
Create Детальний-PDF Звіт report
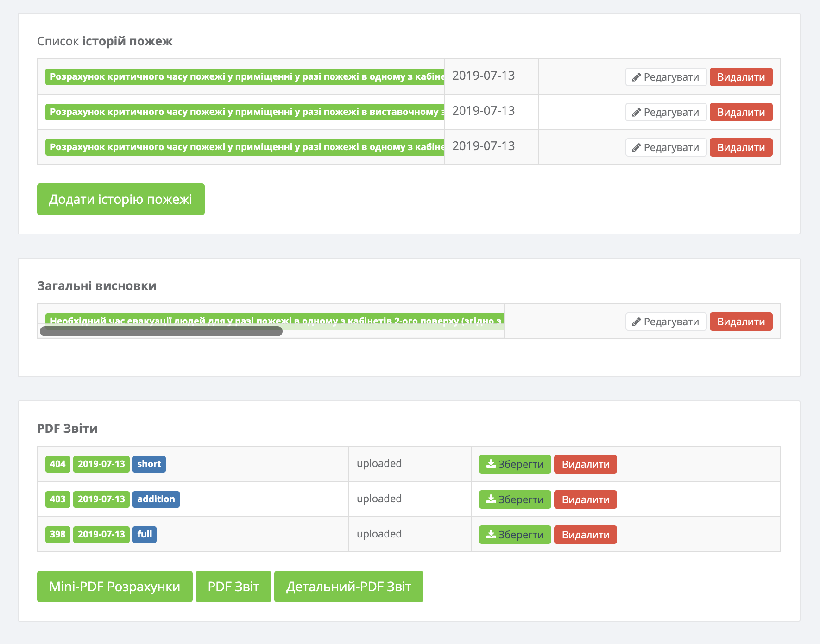pos(348,587)
